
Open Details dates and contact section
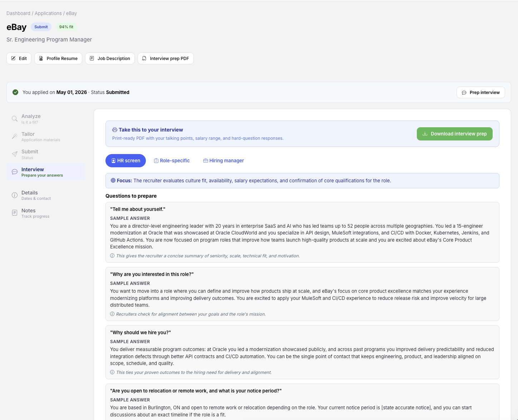tap(46, 195)
